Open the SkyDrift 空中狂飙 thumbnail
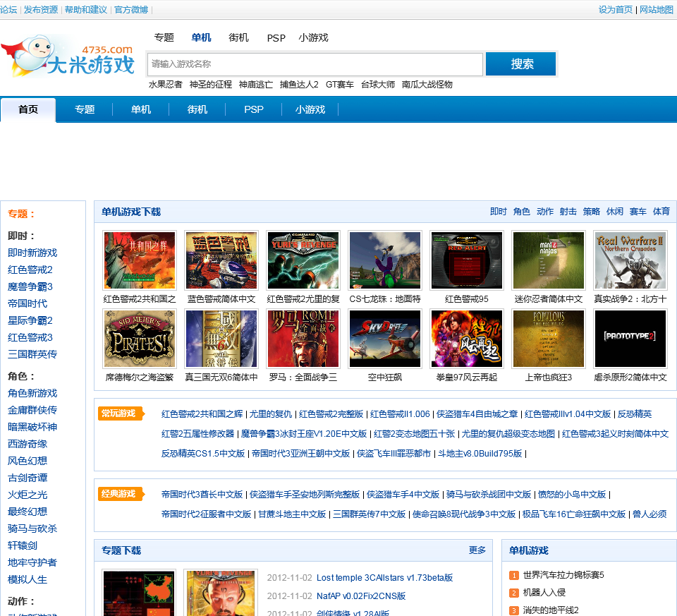 (x=385, y=339)
